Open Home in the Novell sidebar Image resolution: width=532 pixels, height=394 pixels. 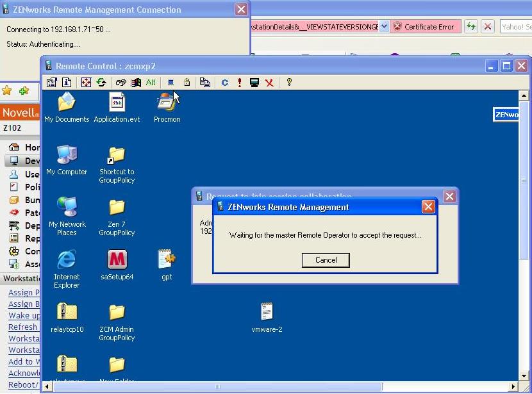coord(24,147)
